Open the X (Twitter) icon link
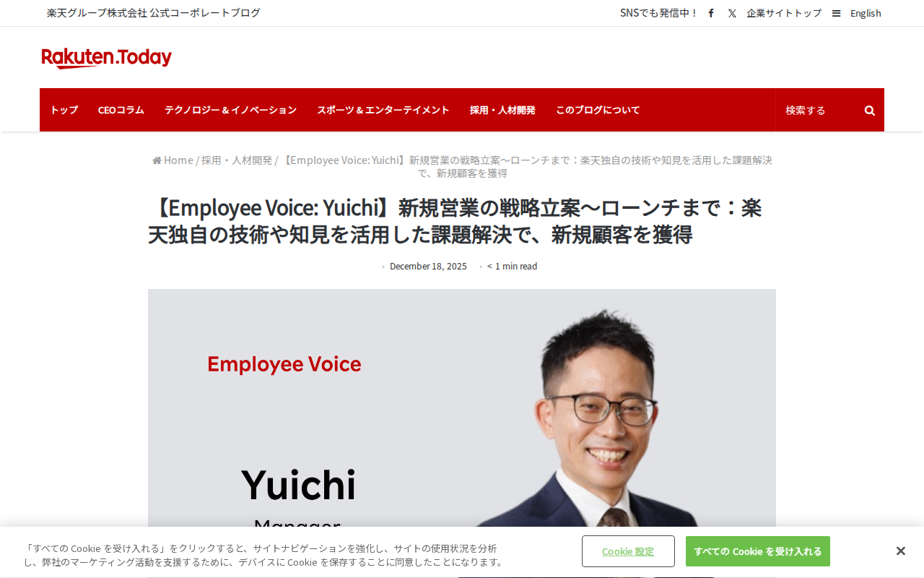Screen dimensions: 924x578 click(732, 13)
